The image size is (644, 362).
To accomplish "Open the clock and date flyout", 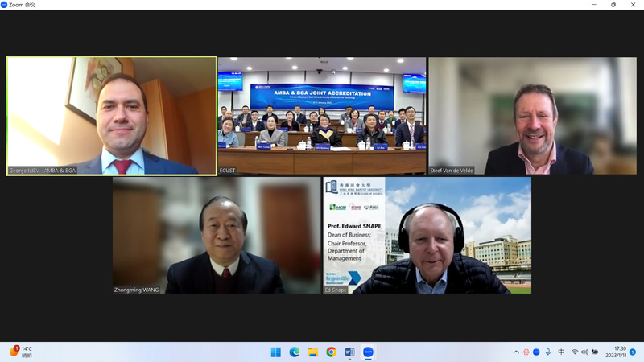I will pyautogui.click(x=616, y=352).
